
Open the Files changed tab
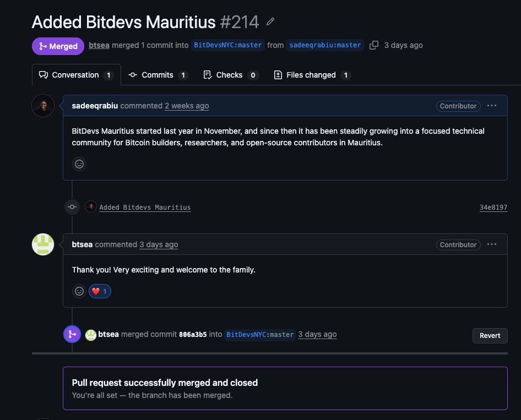tap(312, 75)
